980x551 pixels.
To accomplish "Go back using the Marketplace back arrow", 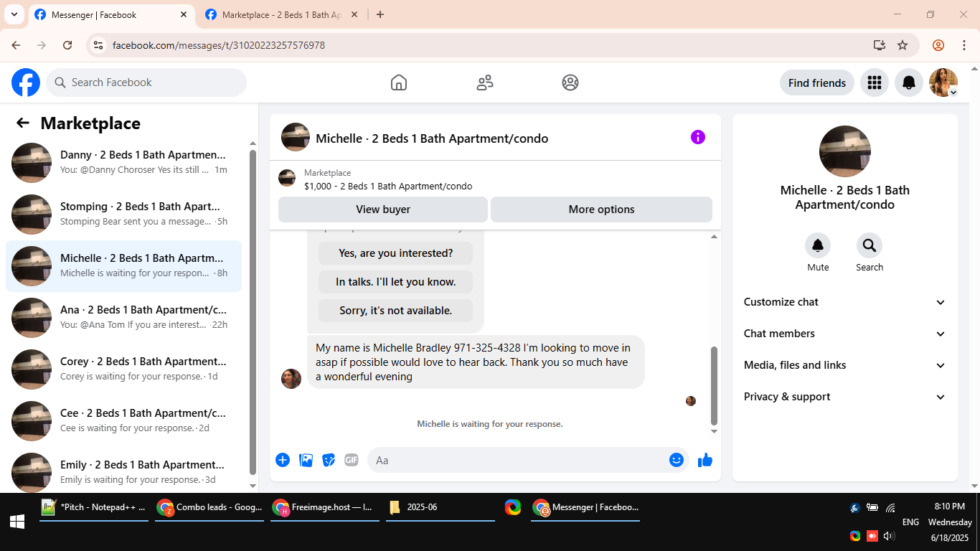I will pos(23,123).
